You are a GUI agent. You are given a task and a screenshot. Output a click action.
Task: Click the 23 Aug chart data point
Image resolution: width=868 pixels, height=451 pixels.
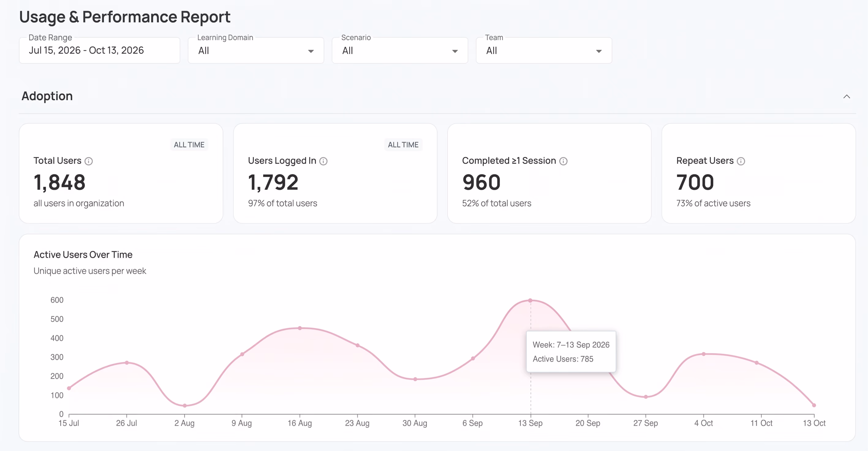coord(357,346)
